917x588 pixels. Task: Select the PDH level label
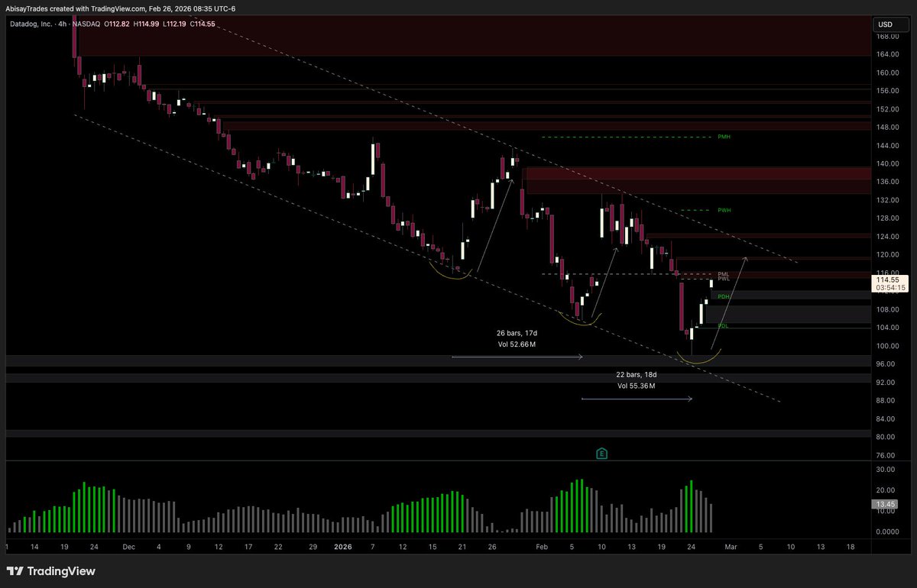[724, 296]
